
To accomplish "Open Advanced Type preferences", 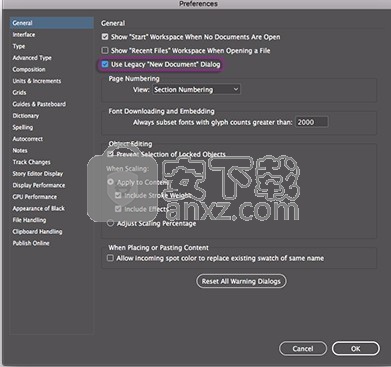I will coord(32,58).
